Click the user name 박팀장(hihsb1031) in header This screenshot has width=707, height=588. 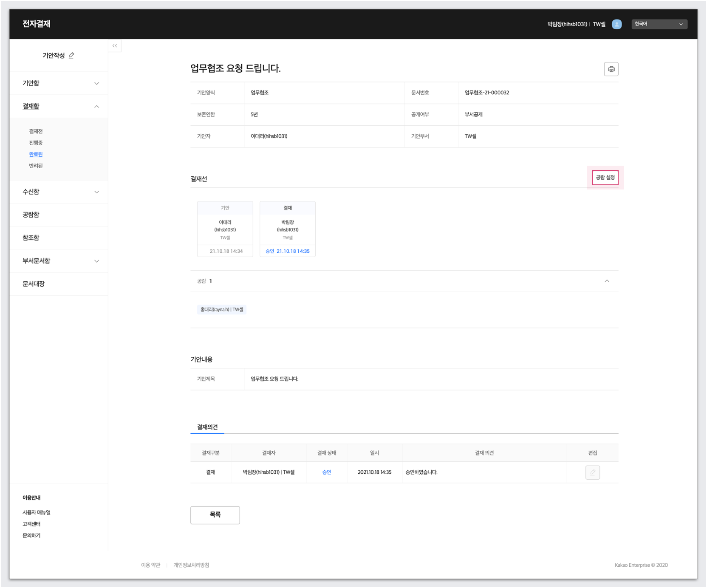coord(567,24)
